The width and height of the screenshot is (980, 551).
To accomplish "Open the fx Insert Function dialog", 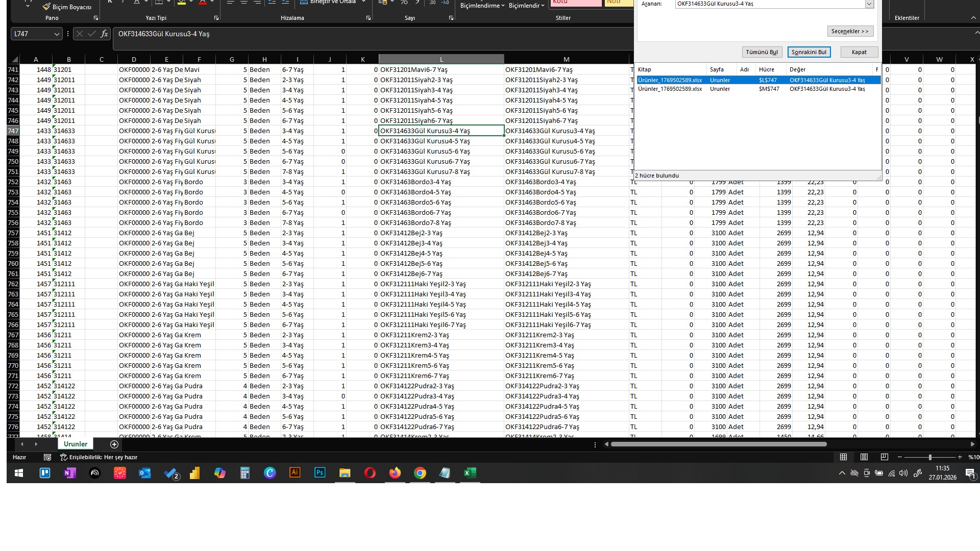I will pos(105,34).
